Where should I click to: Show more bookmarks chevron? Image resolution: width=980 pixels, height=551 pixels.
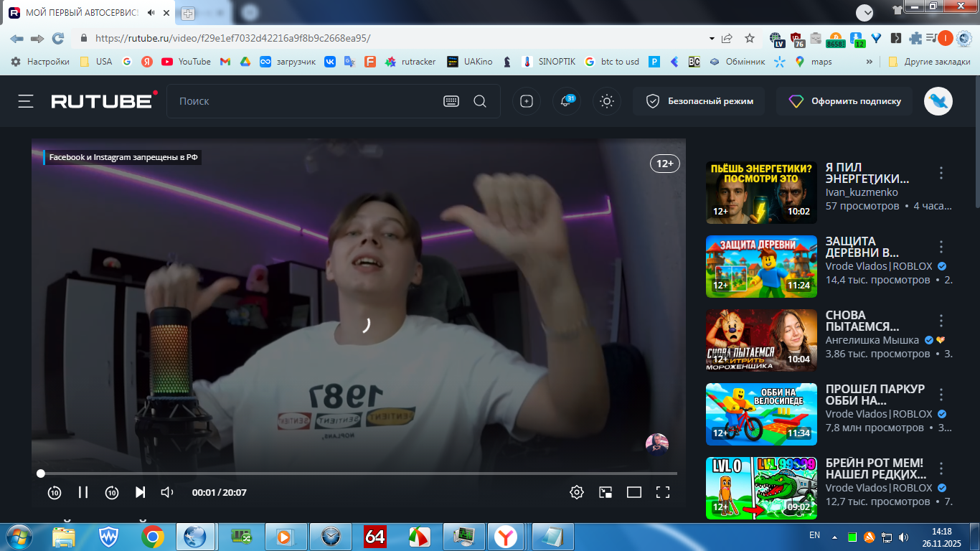coord(870,62)
